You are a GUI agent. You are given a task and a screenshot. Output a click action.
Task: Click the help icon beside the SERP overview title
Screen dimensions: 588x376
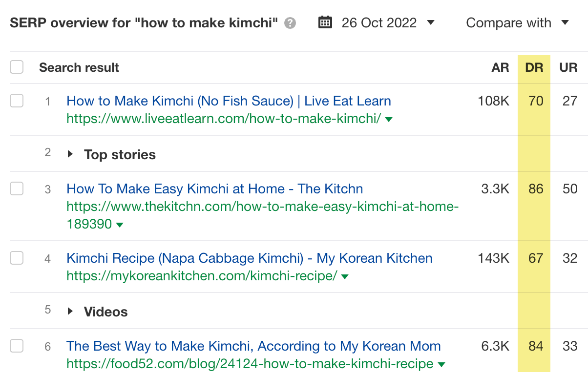click(289, 22)
